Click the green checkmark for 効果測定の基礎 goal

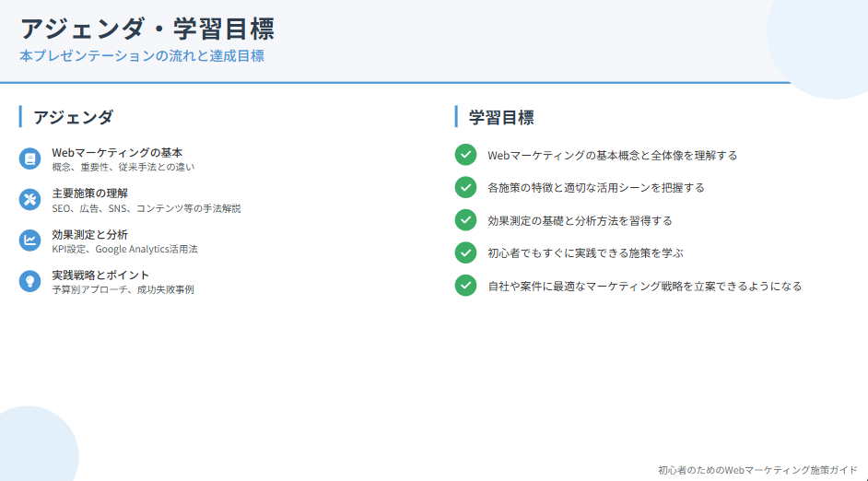coord(465,220)
